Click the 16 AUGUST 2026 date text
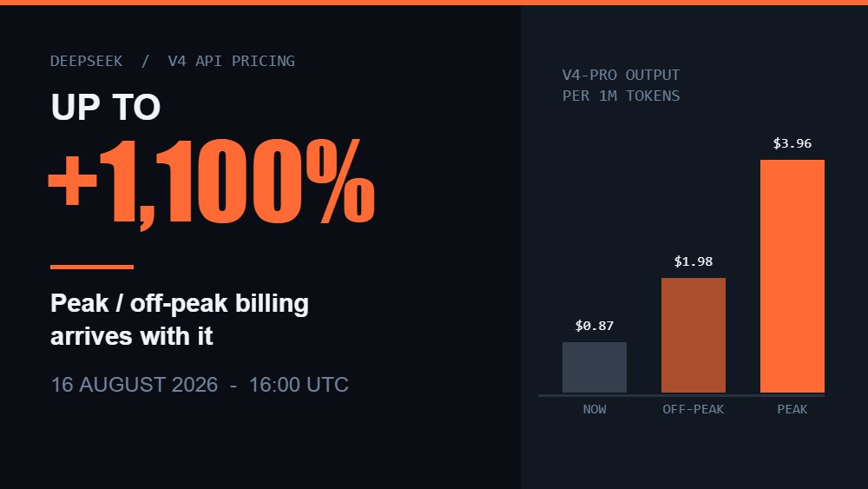 (135, 385)
